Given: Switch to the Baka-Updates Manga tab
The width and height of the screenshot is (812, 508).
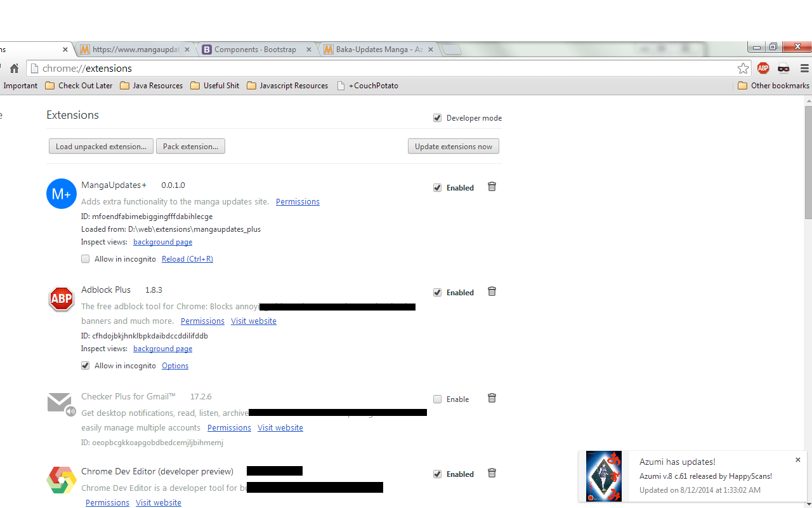Looking at the screenshot, I should coord(378,50).
